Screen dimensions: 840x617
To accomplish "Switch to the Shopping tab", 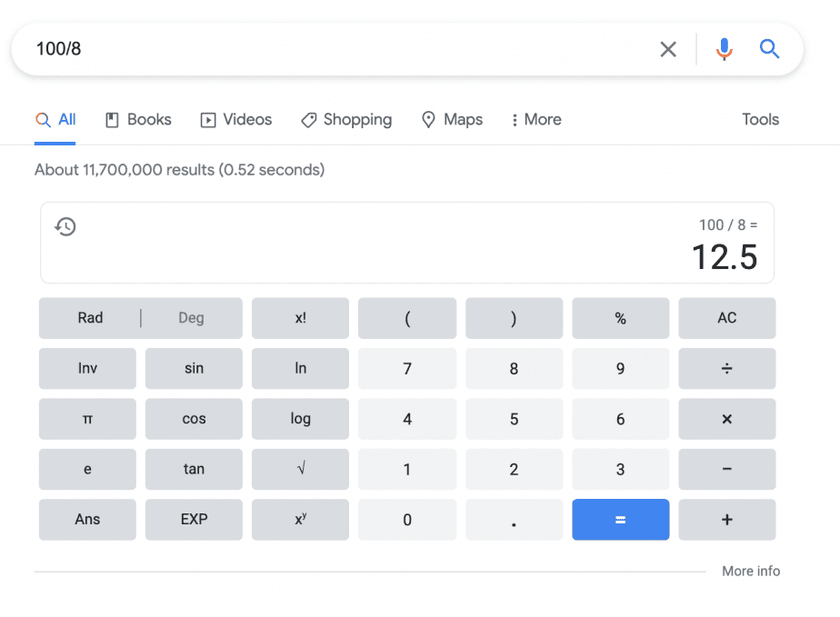I will pyautogui.click(x=346, y=119).
